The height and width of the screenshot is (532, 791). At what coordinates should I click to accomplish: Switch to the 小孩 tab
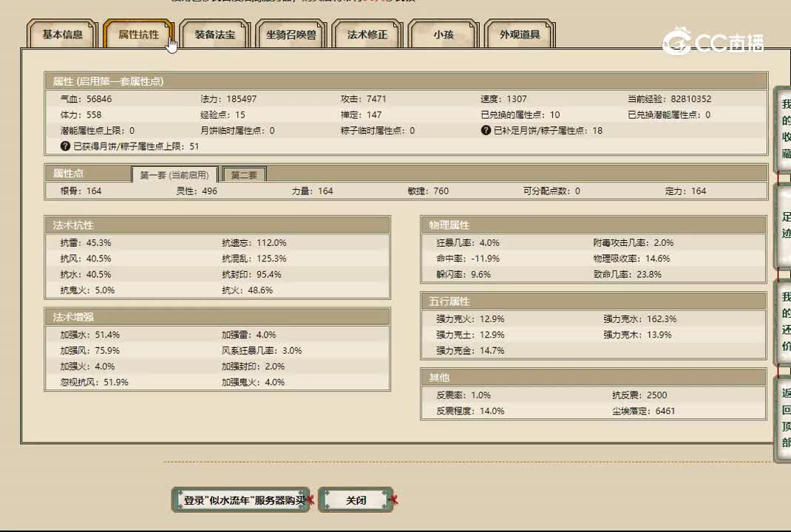click(x=443, y=34)
